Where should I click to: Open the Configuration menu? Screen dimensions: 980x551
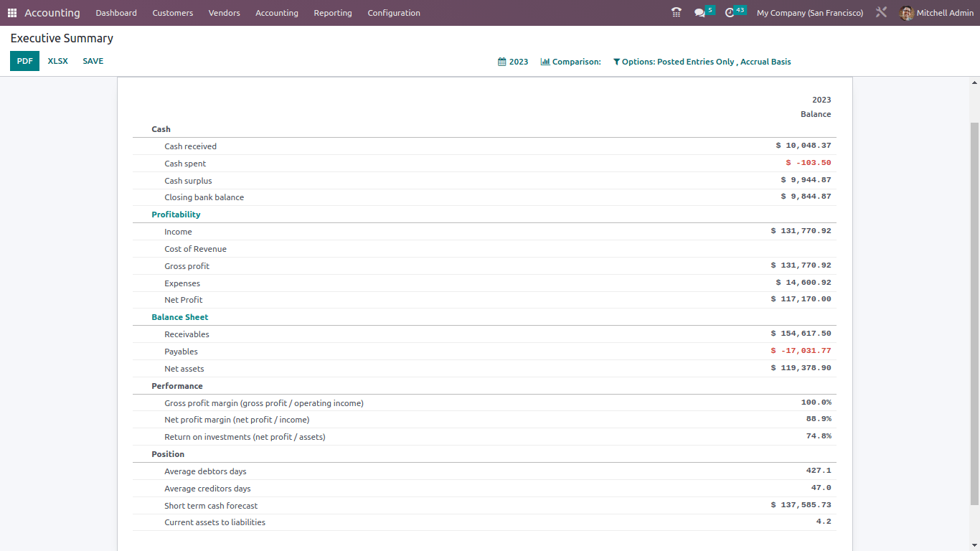click(393, 12)
